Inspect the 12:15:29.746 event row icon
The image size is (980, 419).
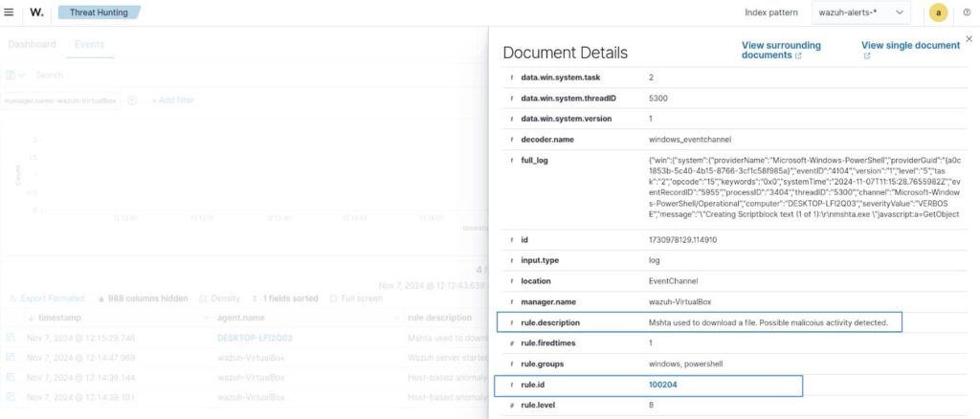click(x=10, y=338)
